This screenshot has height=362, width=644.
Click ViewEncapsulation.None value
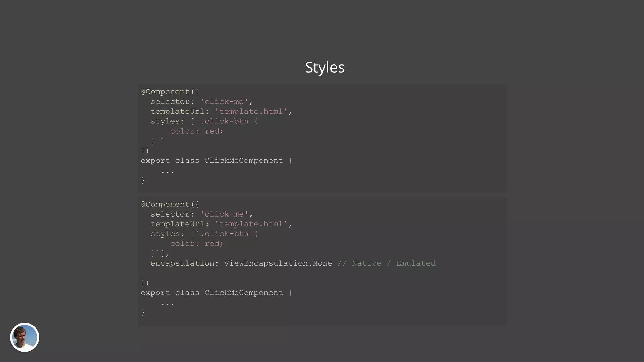278,263
